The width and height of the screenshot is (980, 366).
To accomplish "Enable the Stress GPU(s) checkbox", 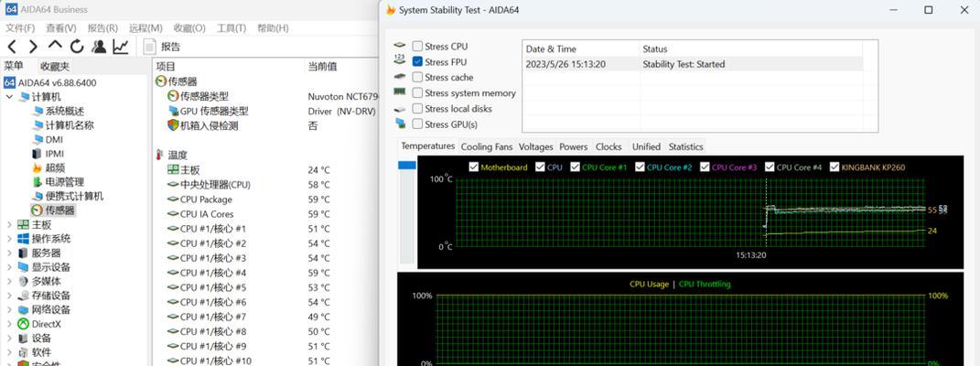I will click(417, 124).
